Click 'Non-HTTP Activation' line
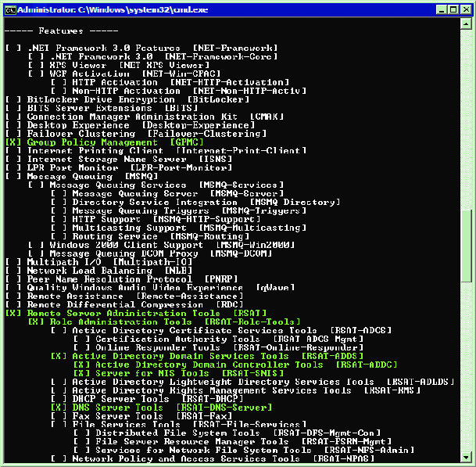The width and height of the screenshot is (476, 467). tap(178, 91)
